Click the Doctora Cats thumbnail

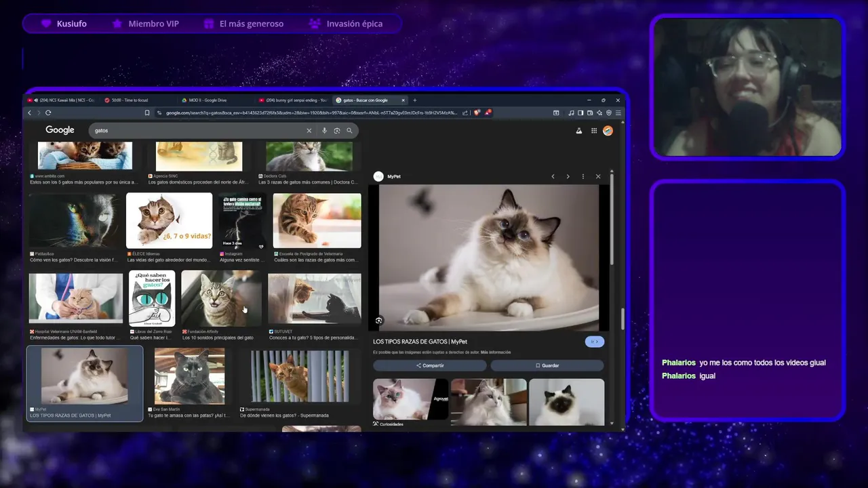pos(309,157)
